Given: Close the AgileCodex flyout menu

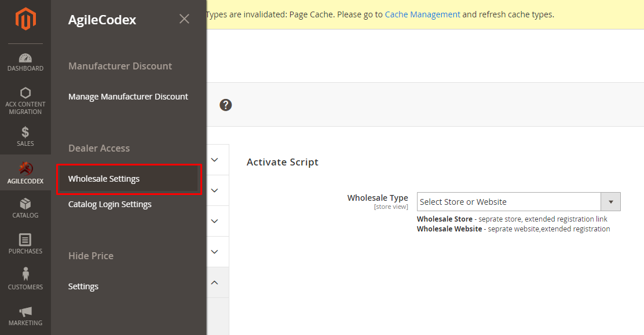Looking at the screenshot, I should point(184,19).
